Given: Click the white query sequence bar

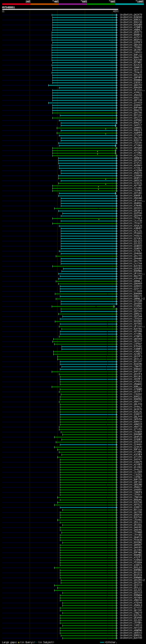Looking at the screenshot, I should [x=60, y=10].
